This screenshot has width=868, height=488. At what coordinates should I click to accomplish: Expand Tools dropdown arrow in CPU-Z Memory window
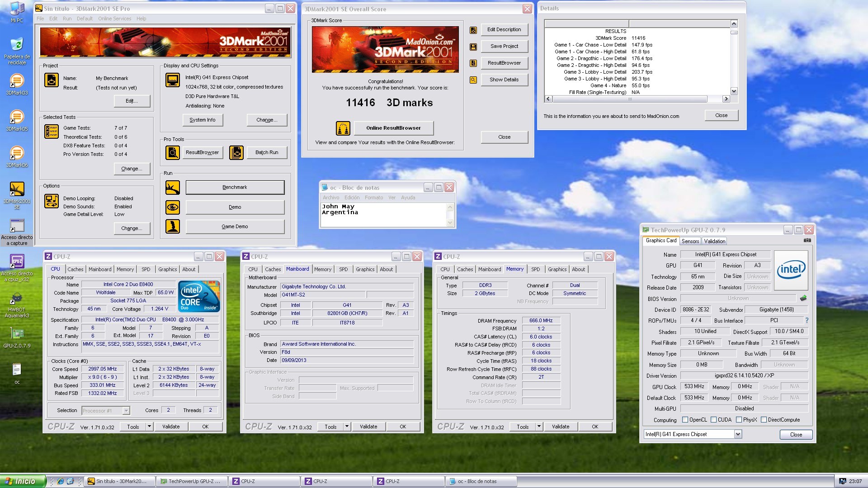[539, 427]
